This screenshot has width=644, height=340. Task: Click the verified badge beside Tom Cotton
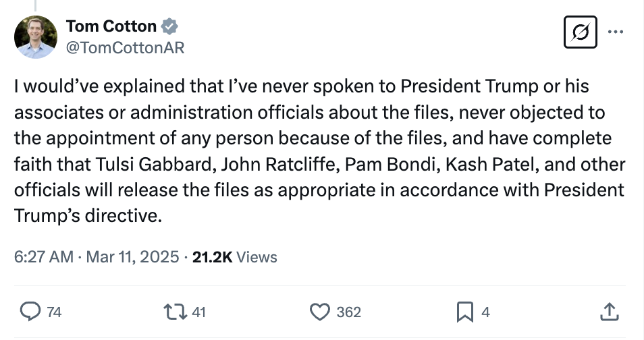click(171, 27)
